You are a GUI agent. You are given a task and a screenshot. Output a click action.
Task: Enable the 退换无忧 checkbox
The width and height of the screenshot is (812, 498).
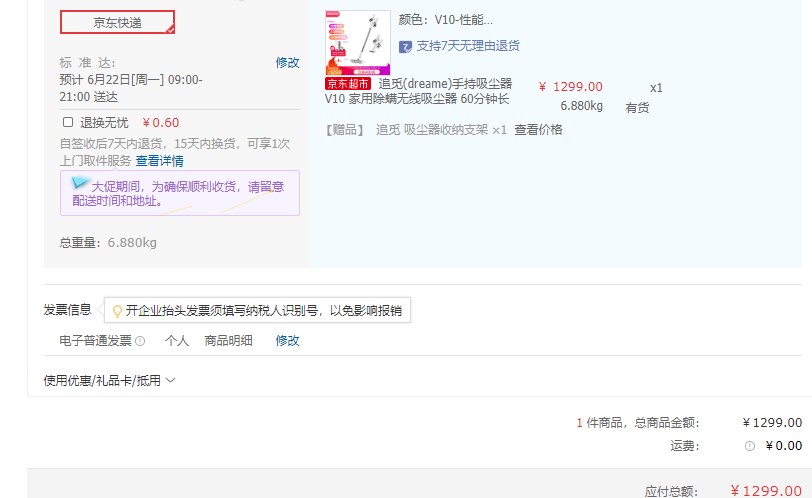click(68, 122)
